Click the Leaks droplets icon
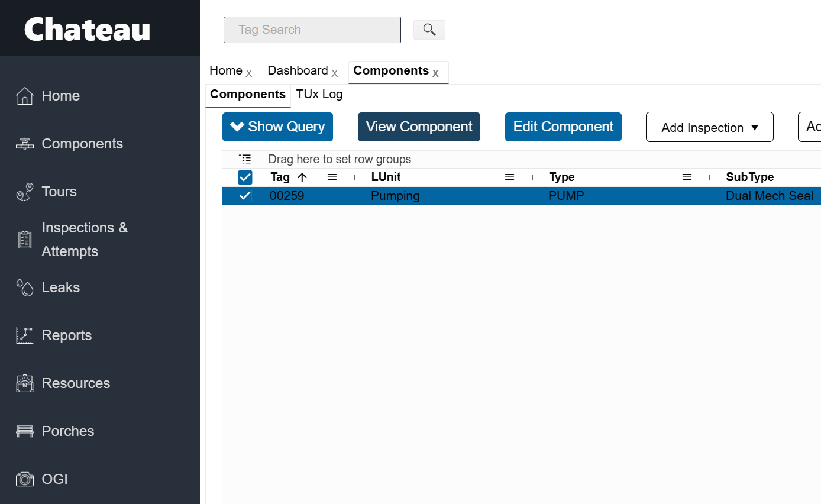 click(x=24, y=287)
